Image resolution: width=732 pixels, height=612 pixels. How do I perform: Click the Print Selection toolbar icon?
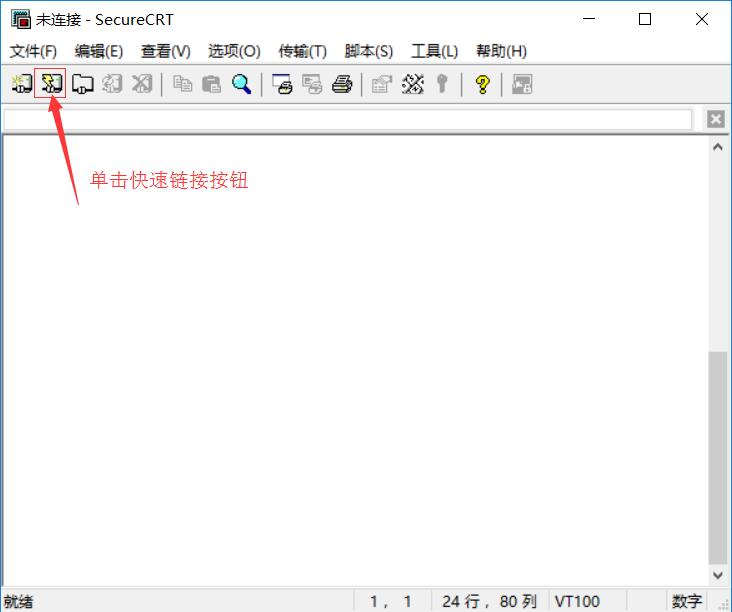[x=312, y=84]
